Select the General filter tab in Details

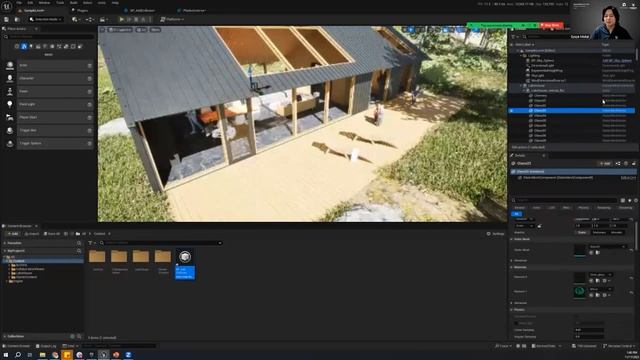tap(520, 208)
